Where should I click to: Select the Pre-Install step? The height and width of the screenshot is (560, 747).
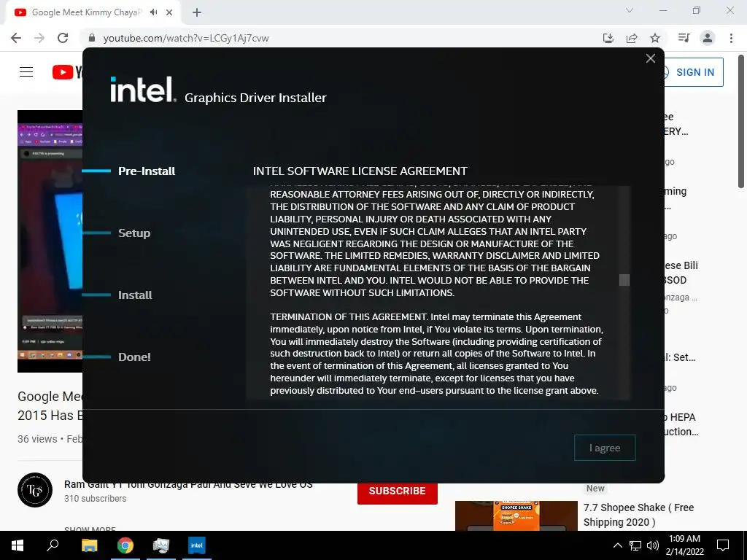146,171
